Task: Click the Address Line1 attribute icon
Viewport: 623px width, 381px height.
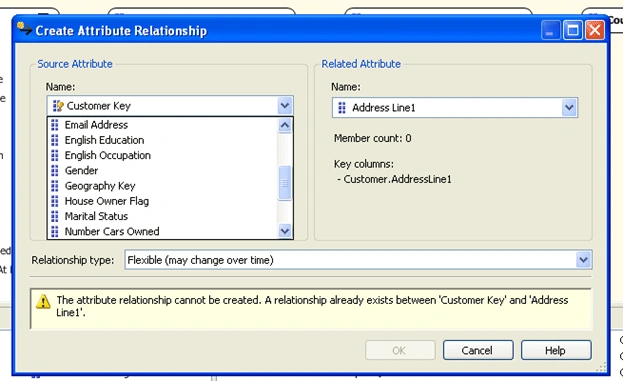Action: click(x=342, y=108)
